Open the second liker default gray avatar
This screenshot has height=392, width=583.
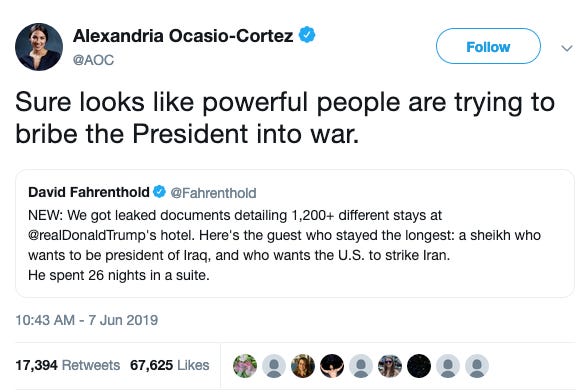[274, 366]
